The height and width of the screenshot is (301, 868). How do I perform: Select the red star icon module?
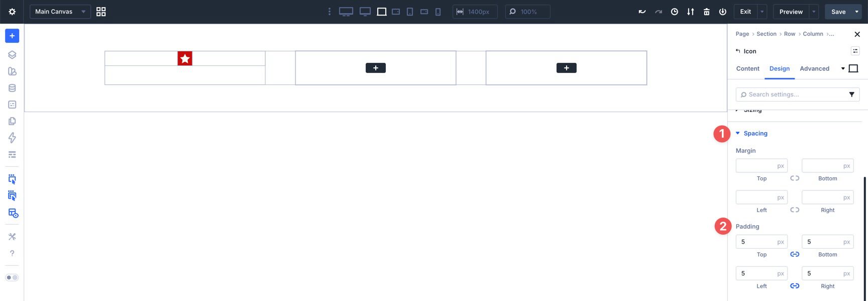point(185,58)
